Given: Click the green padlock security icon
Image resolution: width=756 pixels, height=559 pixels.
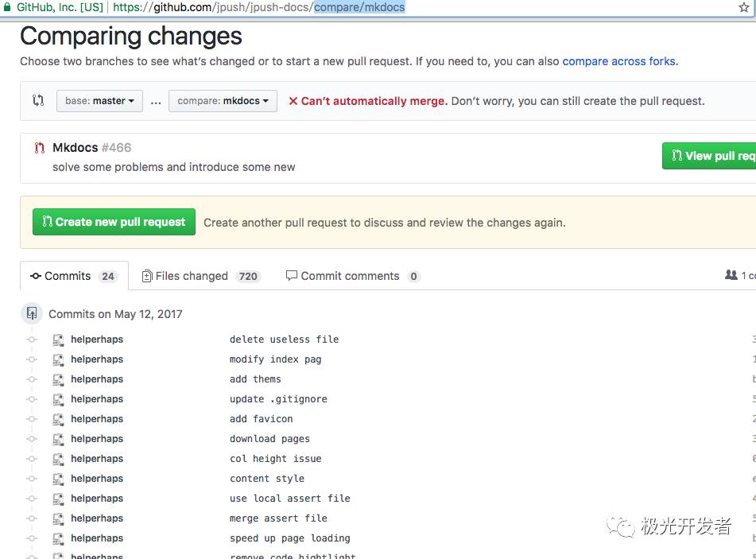Looking at the screenshot, I should pyautogui.click(x=6, y=7).
